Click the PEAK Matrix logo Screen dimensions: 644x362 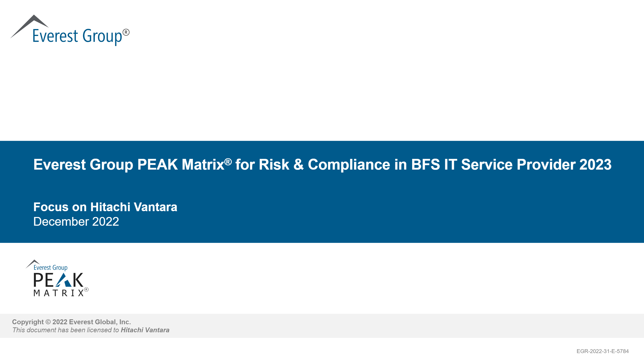58,279
